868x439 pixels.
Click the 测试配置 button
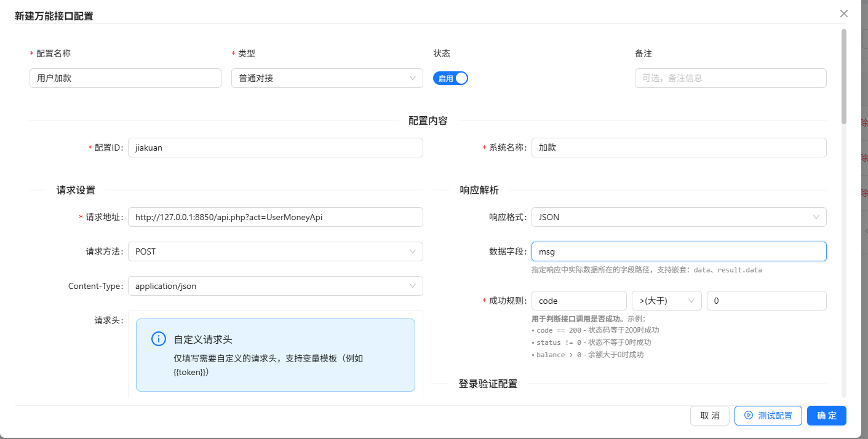click(x=768, y=416)
